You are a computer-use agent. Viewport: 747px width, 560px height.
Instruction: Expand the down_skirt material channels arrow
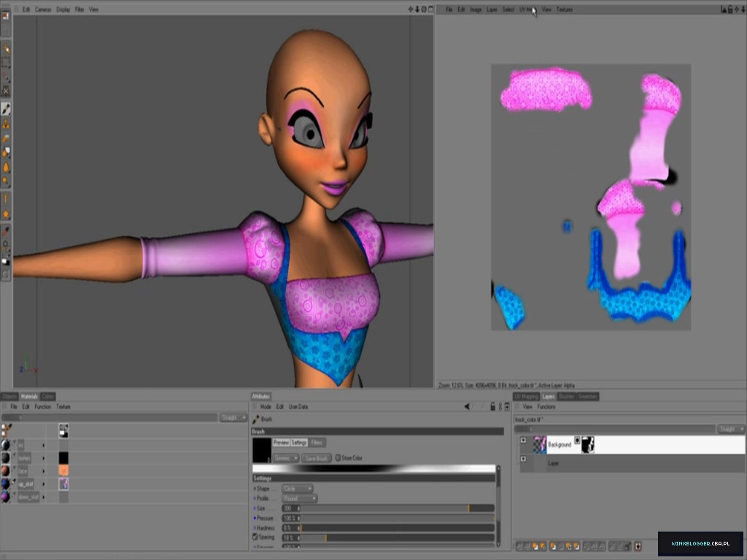point(43,497)
